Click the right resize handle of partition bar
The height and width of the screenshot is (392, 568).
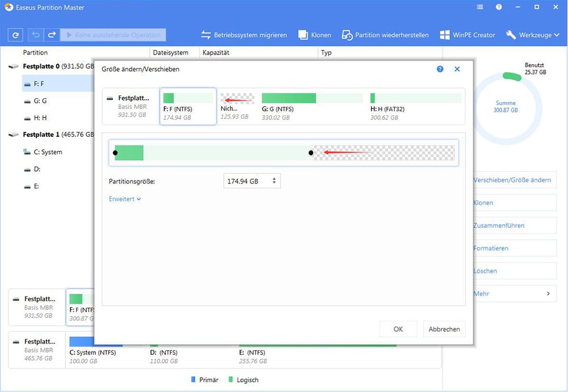(311, 153)
